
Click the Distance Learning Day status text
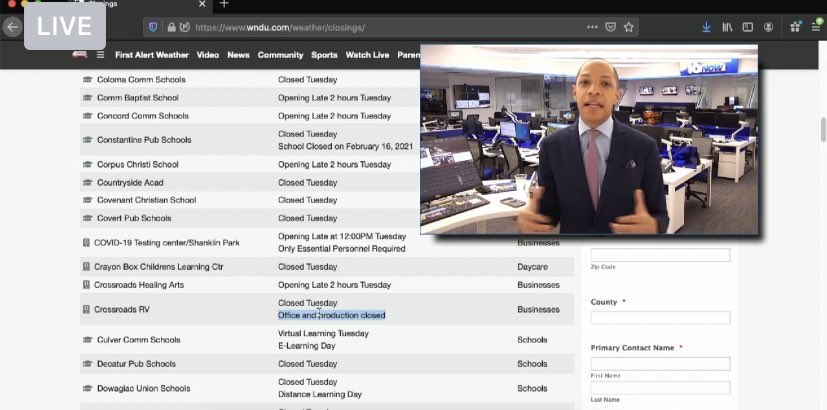pyautogui.click(x=320, y=394)
